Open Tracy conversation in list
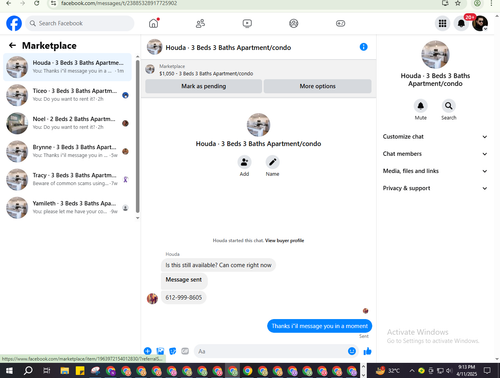 pyautogui.click(x=68, y=179)
